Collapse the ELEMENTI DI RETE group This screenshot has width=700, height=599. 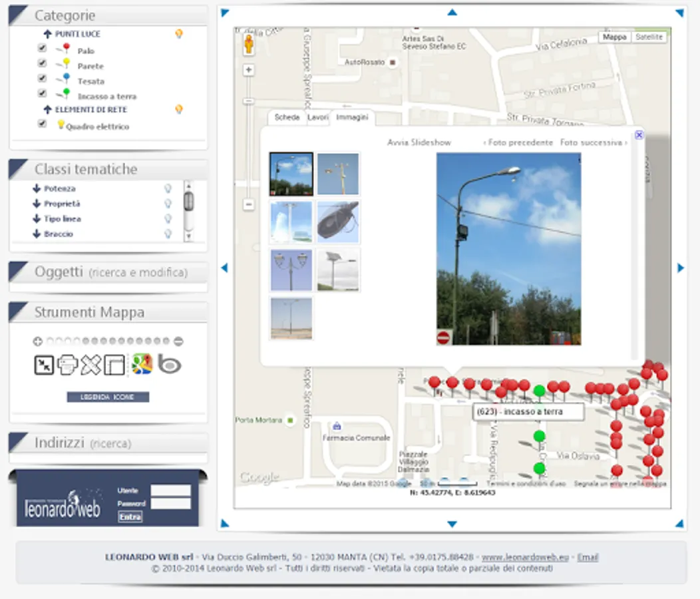pyautogui.click(x=48, y=109)
